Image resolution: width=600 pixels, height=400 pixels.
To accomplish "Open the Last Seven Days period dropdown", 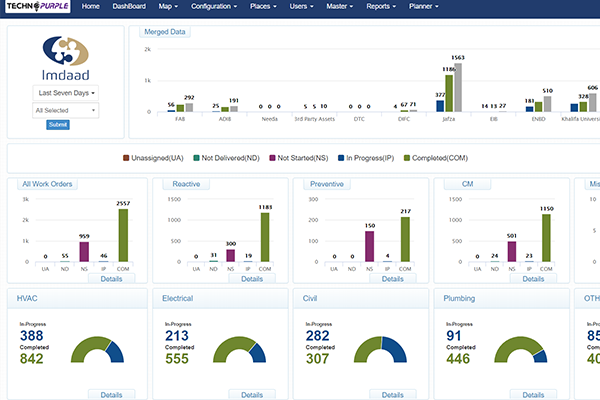I will point(66,93).
